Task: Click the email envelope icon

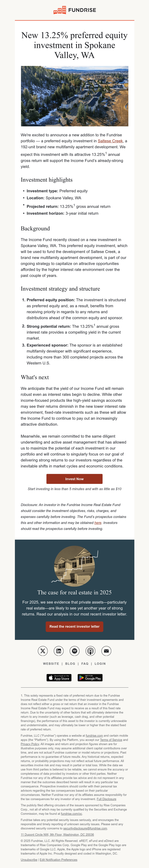Action: [x=106, y=651]
